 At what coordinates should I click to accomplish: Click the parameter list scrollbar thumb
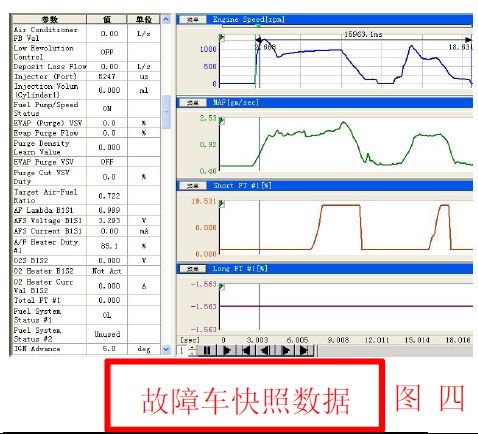pos(166,112)
